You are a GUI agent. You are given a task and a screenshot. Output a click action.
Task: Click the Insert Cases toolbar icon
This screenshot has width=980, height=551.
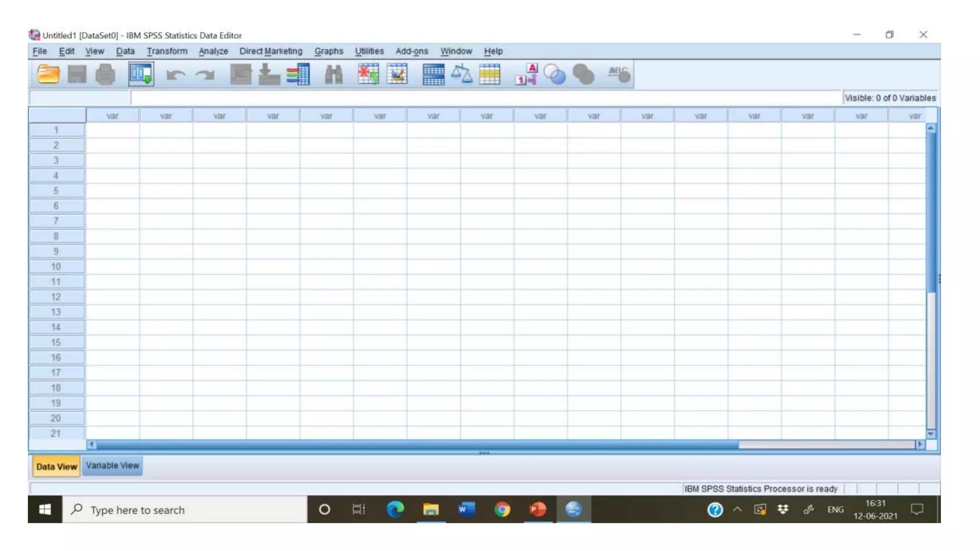(368, 74)
